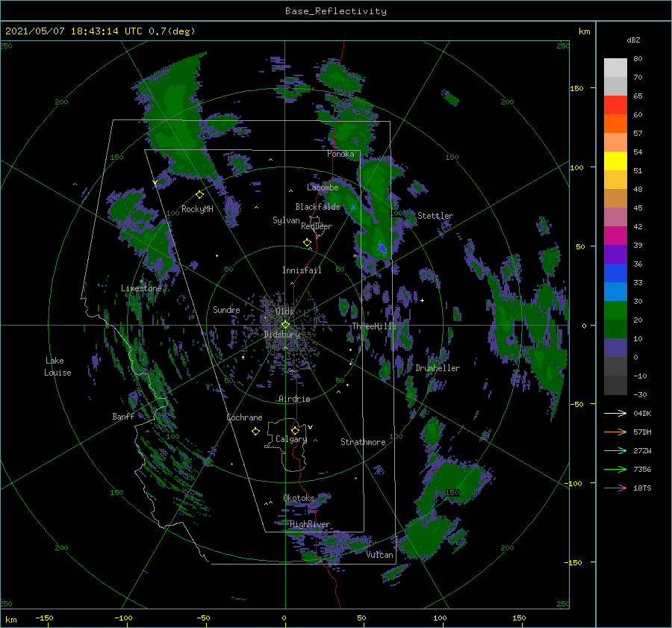Click the Airdrie city label
Viewport: 672px width, 628px height.
point(294,399)
